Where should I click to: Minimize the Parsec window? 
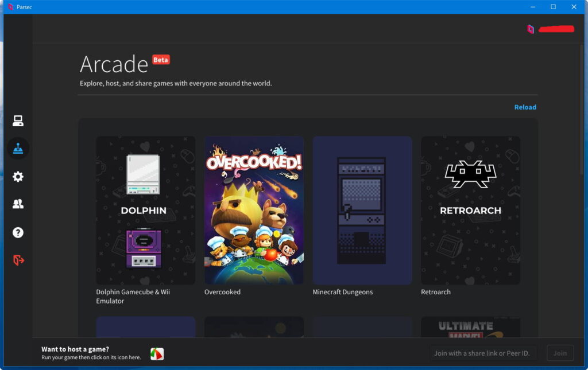pos(532,7)
